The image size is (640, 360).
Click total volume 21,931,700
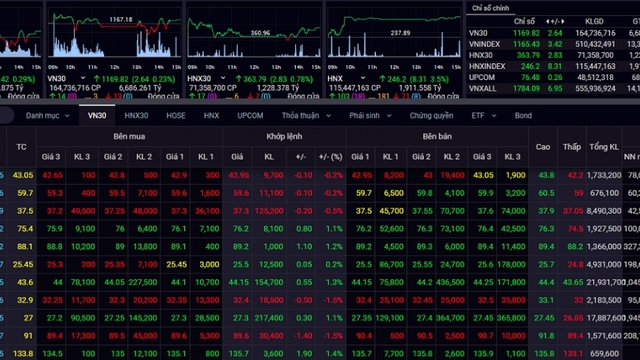606,282
